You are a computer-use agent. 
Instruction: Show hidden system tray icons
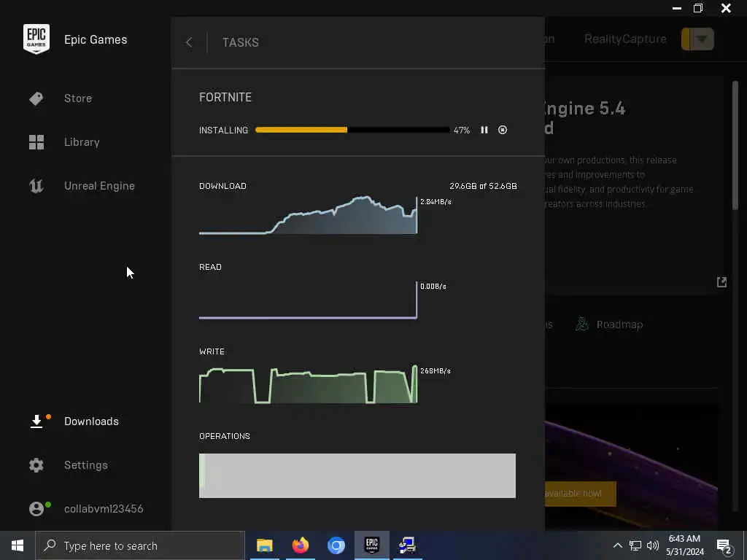[617, 545]
